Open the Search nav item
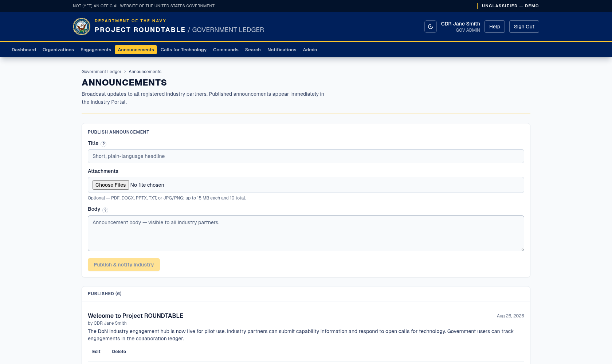612x364 pixels. pyautogui.click(x=253, y=50)
